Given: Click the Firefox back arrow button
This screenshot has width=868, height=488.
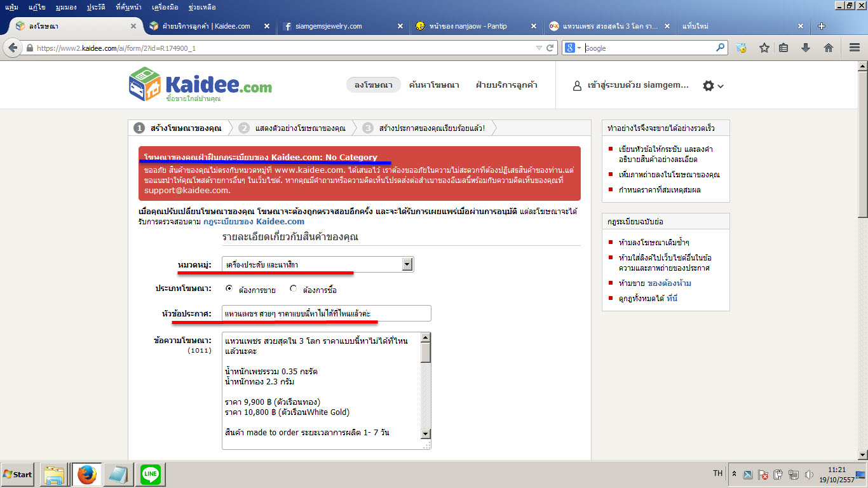Looking at the screenshot, I should click(x=13, y=48).
